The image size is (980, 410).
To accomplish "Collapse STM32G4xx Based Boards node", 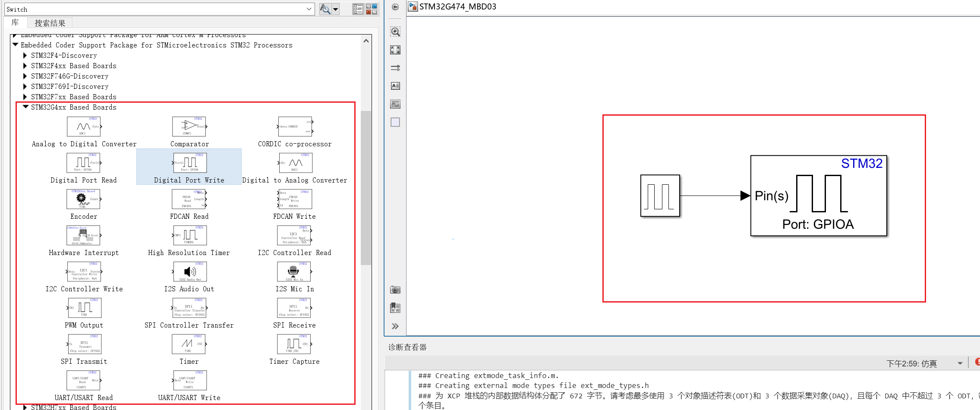I will pyautogui.click(x=25, y=107).
